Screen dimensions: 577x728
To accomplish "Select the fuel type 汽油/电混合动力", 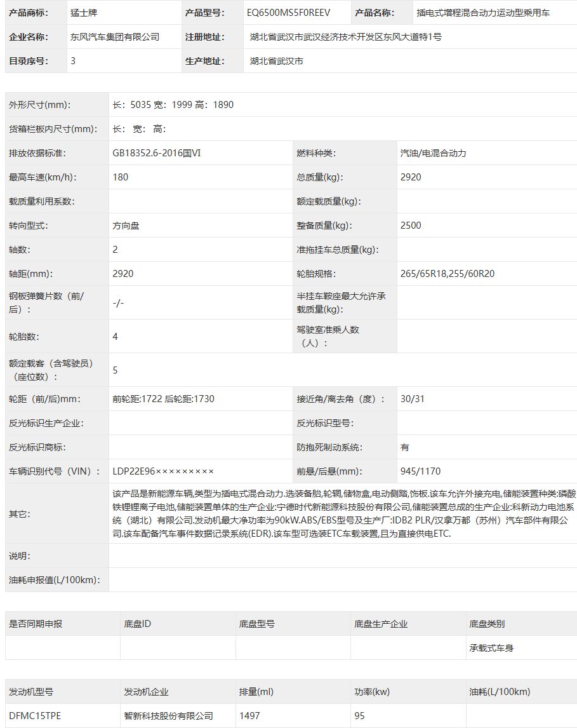I will click(x=433, y=153).
